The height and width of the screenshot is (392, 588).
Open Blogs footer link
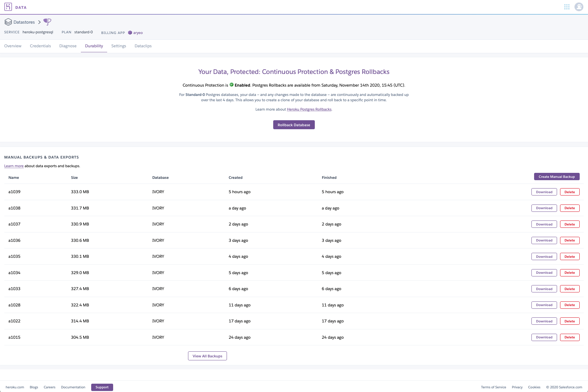pyautogui.click(x=34, y=387)
